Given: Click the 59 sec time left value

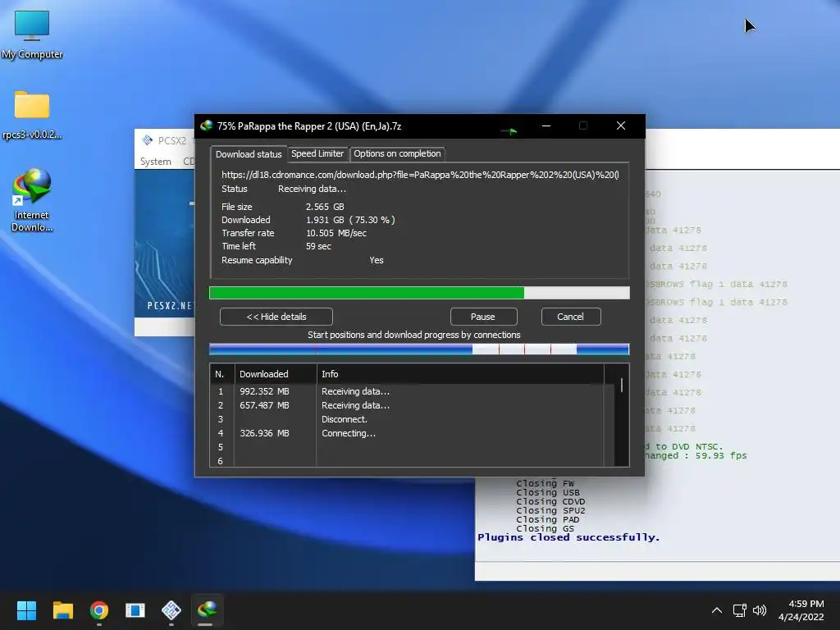Looking at the screenshot, I should [319, 246].
